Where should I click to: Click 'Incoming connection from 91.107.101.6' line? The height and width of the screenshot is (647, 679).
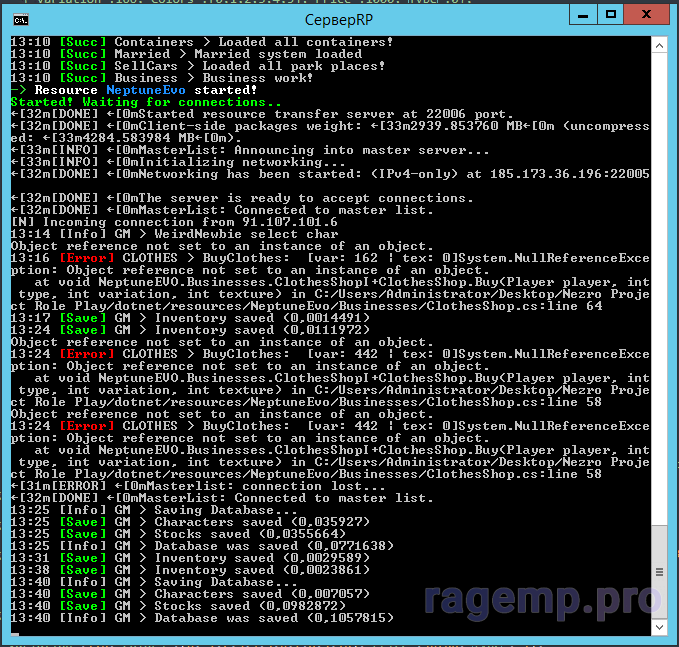[x=174, y=222]
